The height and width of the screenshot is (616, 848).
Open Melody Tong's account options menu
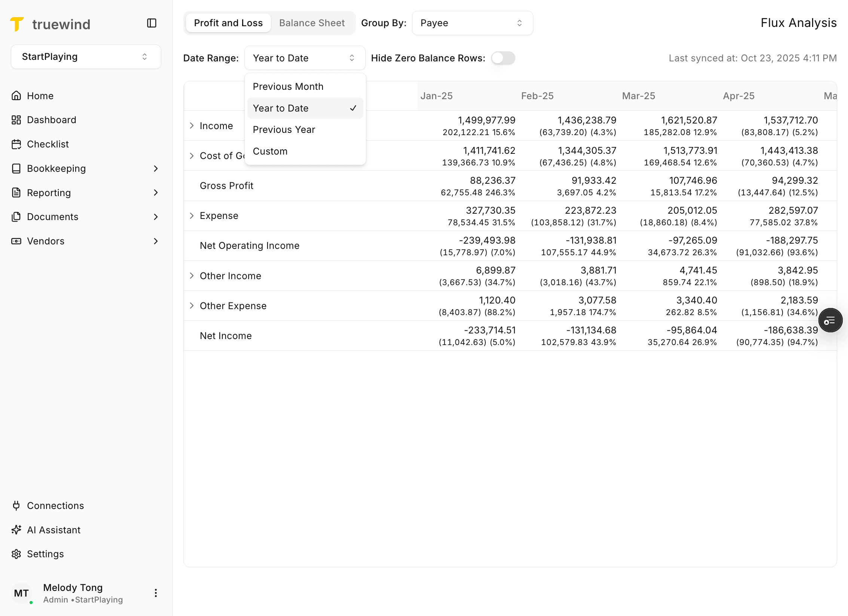(156, 593)
